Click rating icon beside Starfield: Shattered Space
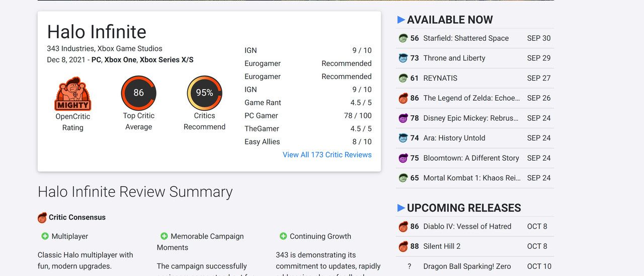 403,38
